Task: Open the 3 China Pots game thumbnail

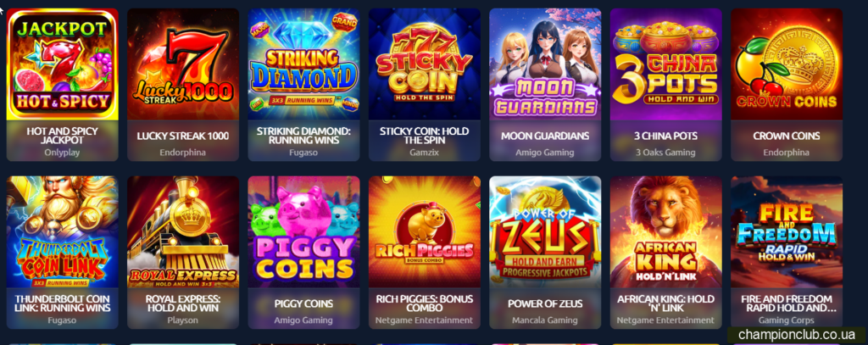Action: 665,64
